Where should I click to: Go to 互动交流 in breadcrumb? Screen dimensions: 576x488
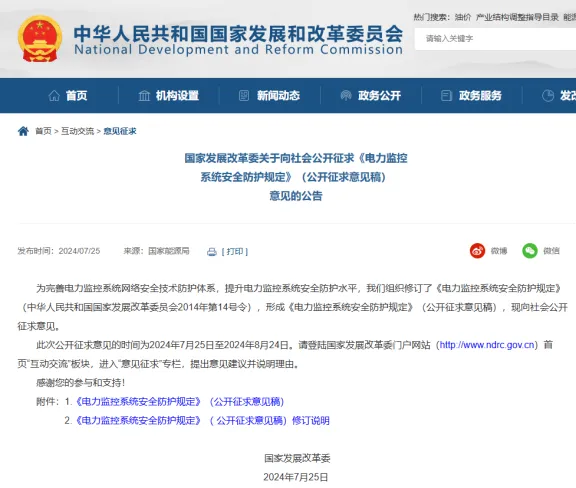click(x=78, y=131)
